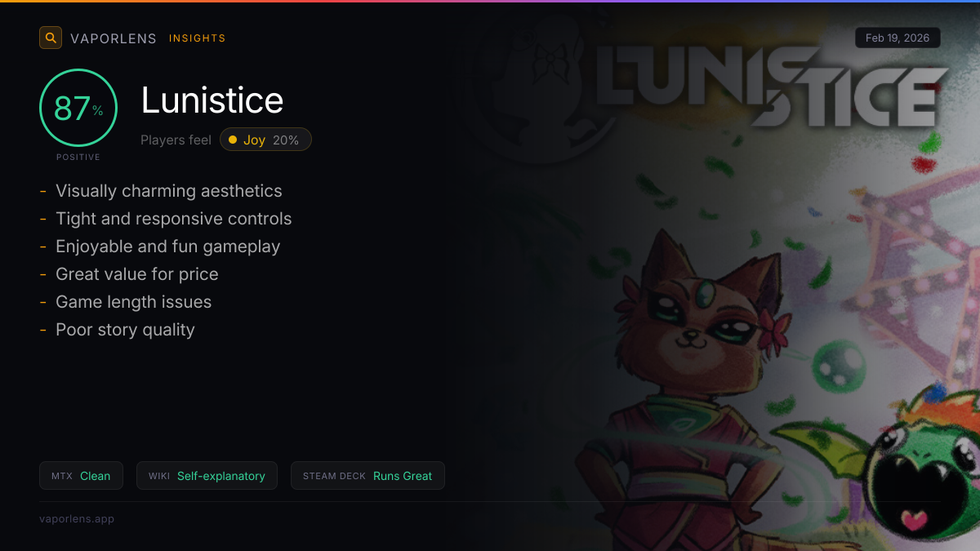Click the yellow Joy dot indicator
This screenshot has height=551, width=980.
233,140
